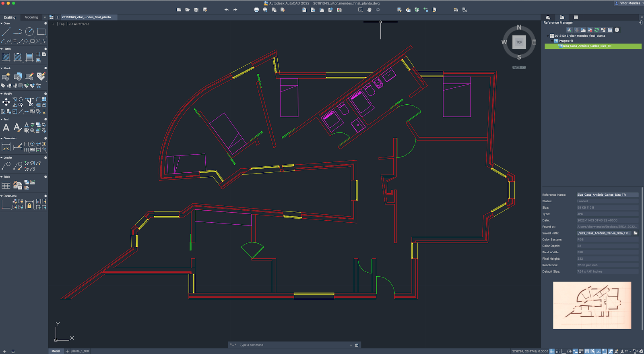Click the Pan hand icon in top toolbar

pyautogui.click(x=369, y=10)
